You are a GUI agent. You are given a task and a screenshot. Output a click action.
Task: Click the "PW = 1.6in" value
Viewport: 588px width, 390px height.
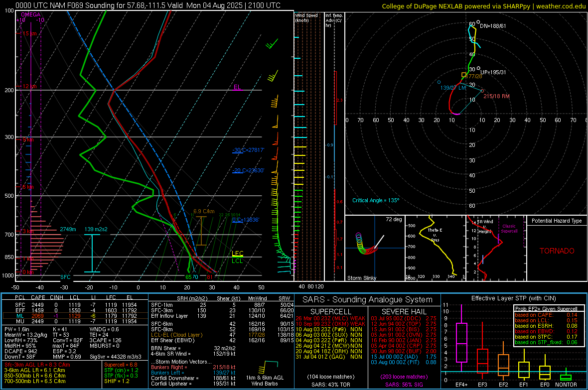(17, 329)
